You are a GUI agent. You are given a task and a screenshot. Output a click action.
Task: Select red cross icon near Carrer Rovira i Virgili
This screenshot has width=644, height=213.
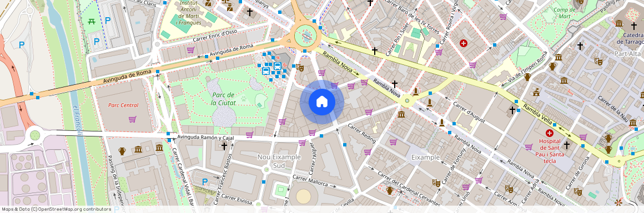[x=464, y=43]
